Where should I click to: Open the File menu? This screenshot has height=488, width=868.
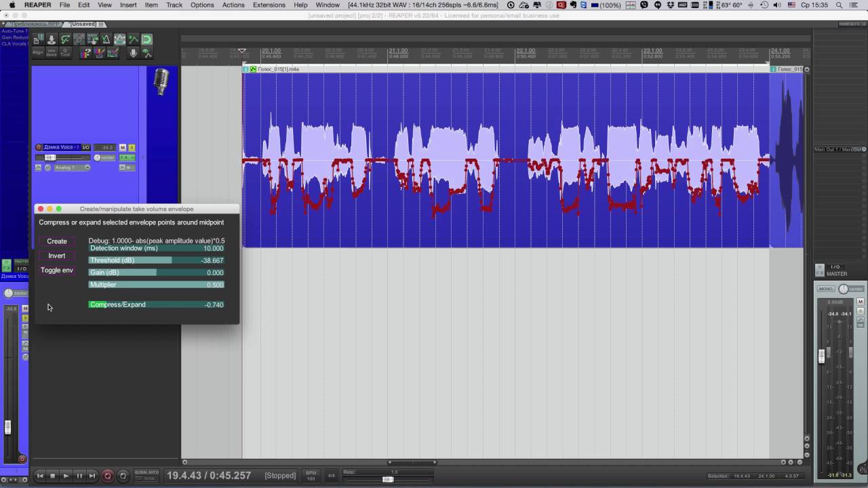pos(64,5)
